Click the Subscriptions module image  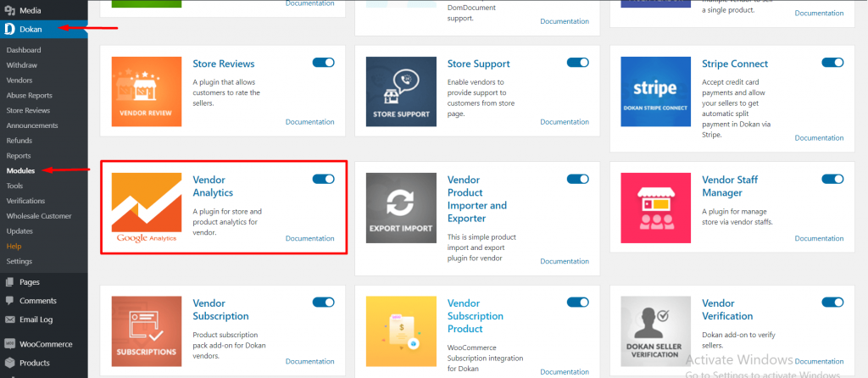(147, 331)
